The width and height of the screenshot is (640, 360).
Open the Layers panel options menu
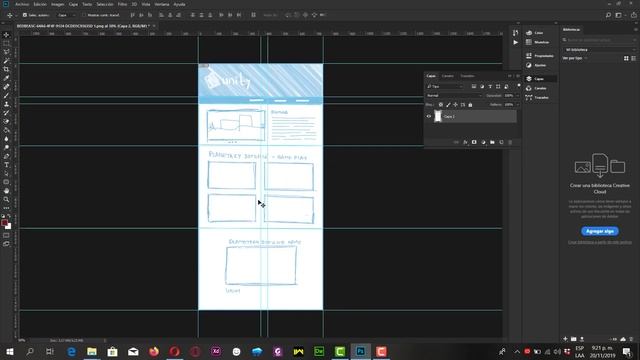click(518, 76)
